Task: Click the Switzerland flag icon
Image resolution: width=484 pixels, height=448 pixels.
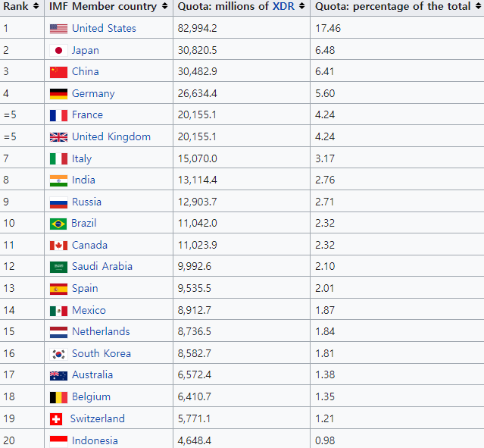Action: (x=56, y=419)
